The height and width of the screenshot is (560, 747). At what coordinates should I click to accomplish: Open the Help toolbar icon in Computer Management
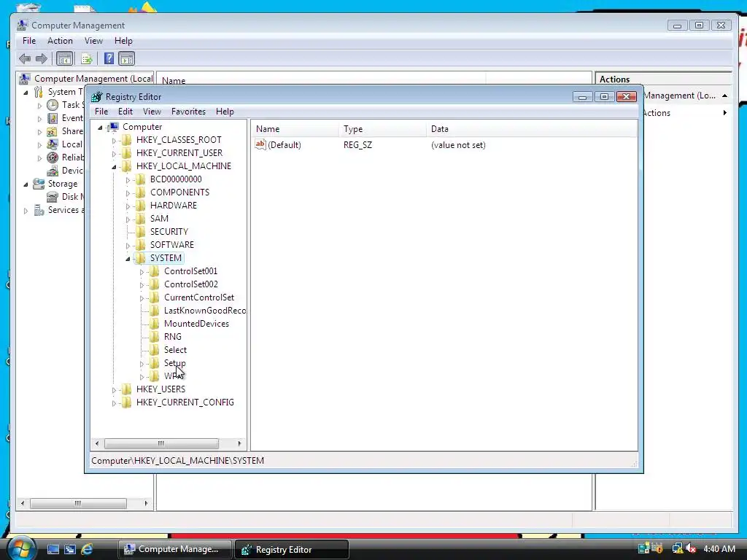coord(109,58)
